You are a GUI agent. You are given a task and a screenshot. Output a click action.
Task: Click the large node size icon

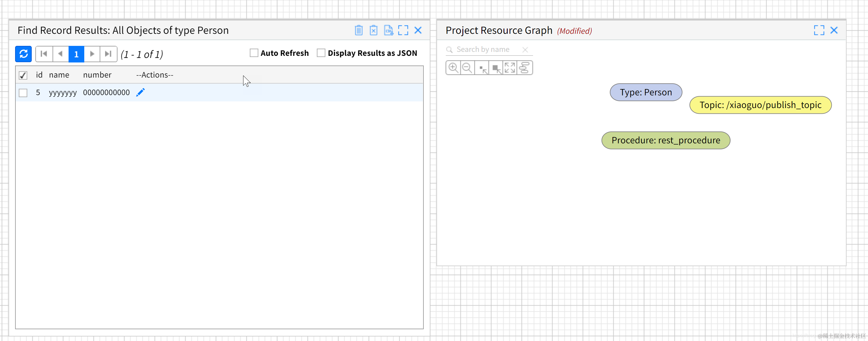point(496,68)
